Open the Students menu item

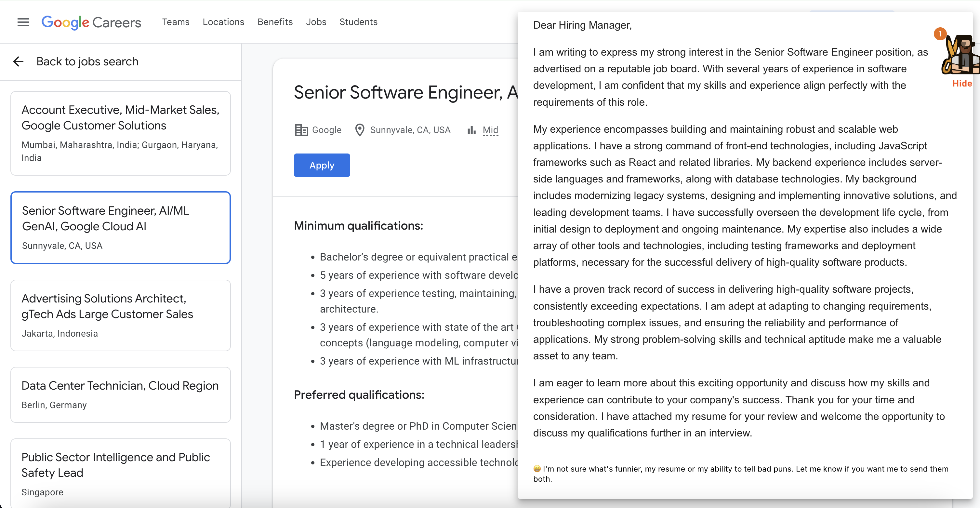pos(358,22)
